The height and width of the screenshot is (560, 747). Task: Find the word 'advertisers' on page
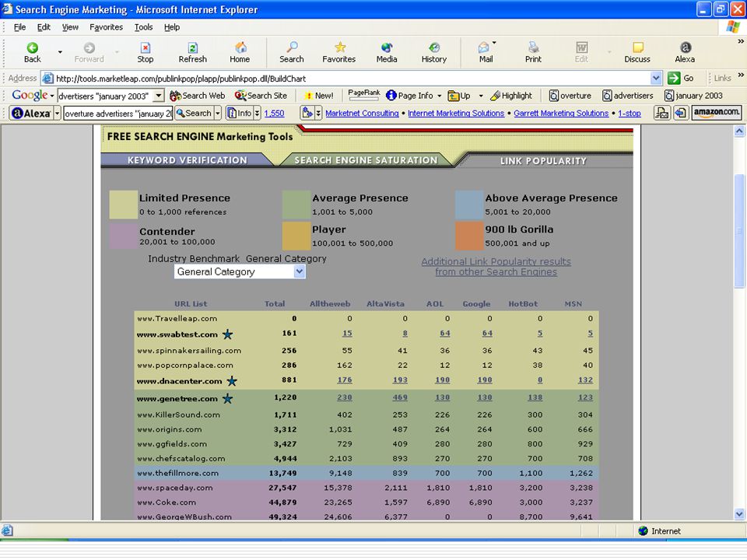(x=627, y=96)
